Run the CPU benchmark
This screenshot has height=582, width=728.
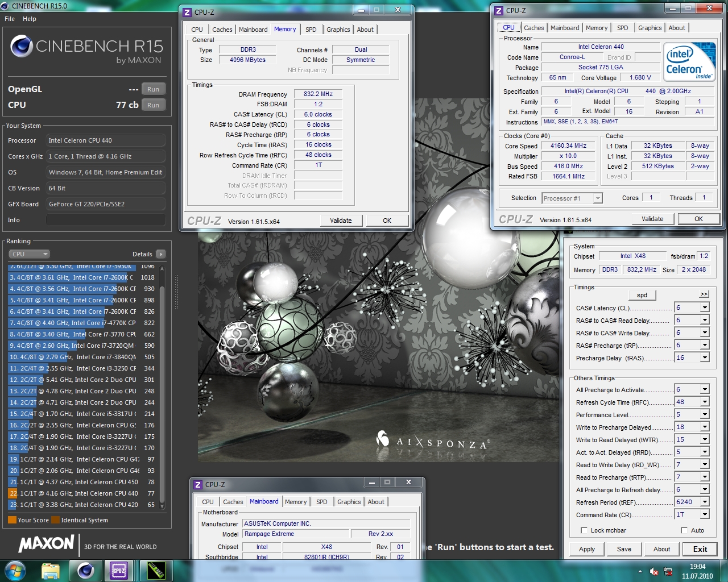click(154, 105)
